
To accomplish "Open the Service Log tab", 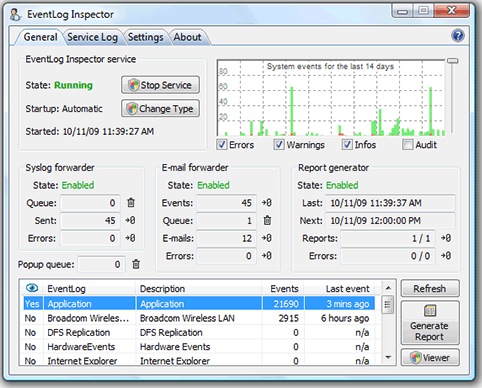I will pos(93,37).
